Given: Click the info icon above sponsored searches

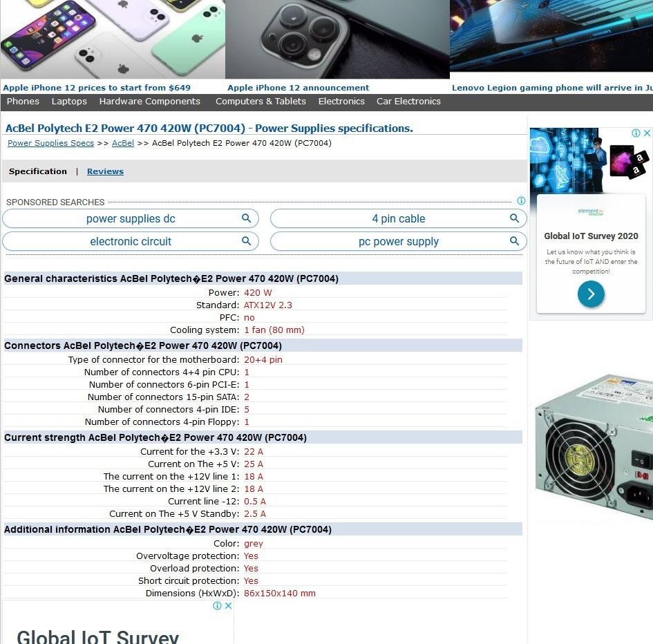Looking at the screenshot, I should [x=521, y=200].
